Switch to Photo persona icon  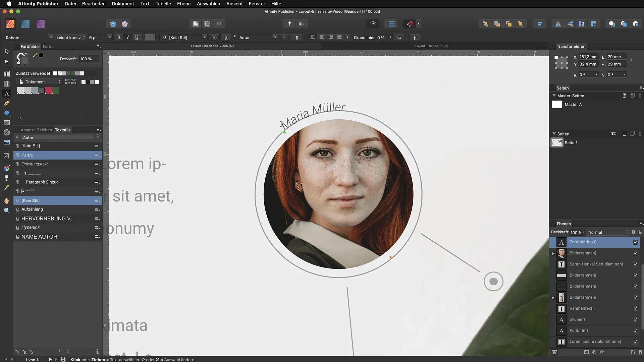point(41,24)
